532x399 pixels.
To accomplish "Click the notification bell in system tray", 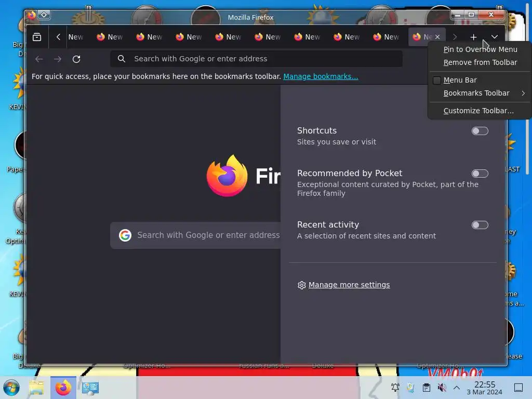I will click(x=395, y=387).
